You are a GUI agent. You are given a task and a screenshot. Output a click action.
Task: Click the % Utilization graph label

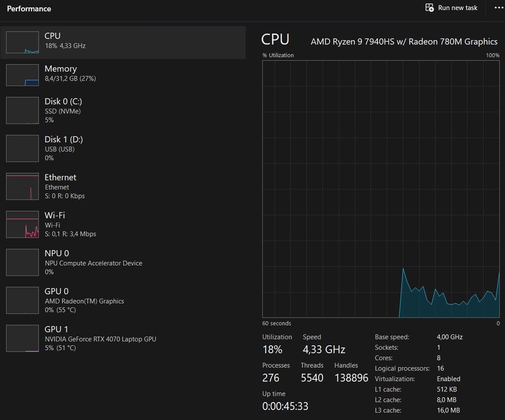pyautogui.click(x=278, y=55)
